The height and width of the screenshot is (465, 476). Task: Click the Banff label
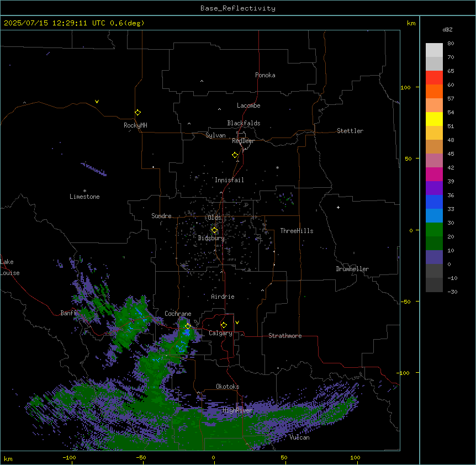click(68, 313)
